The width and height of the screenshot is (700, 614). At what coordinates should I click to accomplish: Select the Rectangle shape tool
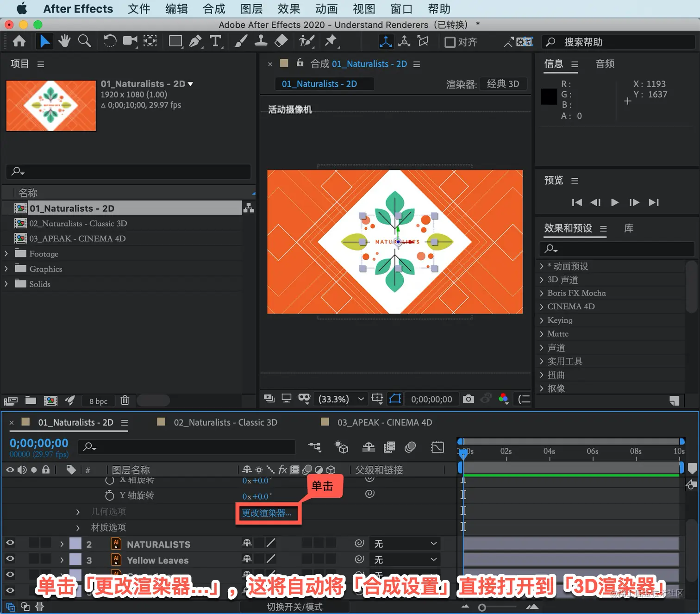click(x=176, y=42)
